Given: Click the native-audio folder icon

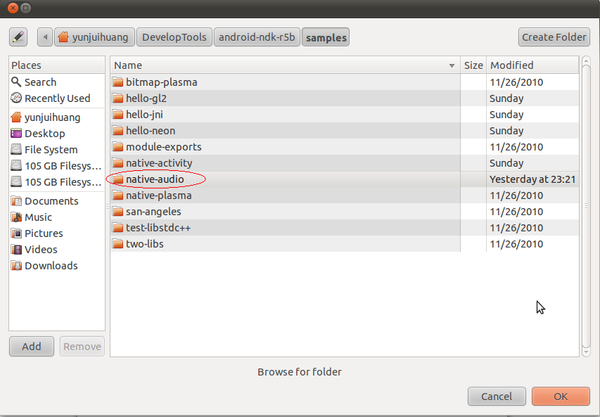Looking at the screenshot, I should pos(118,179).
